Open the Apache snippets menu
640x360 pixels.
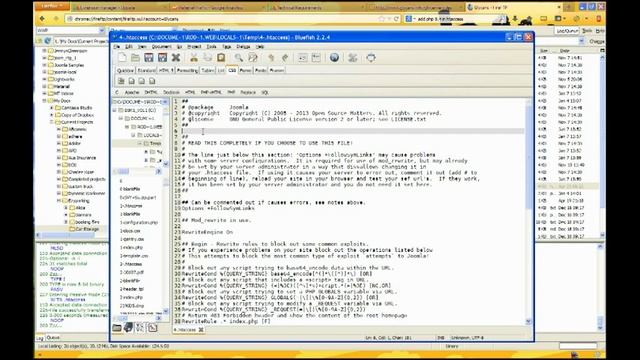pyautogui.click(x=131, y=93)
